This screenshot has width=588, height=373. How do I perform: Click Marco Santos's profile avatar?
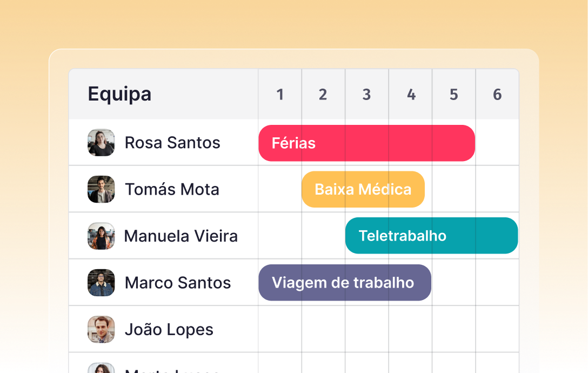pos(101,282)
